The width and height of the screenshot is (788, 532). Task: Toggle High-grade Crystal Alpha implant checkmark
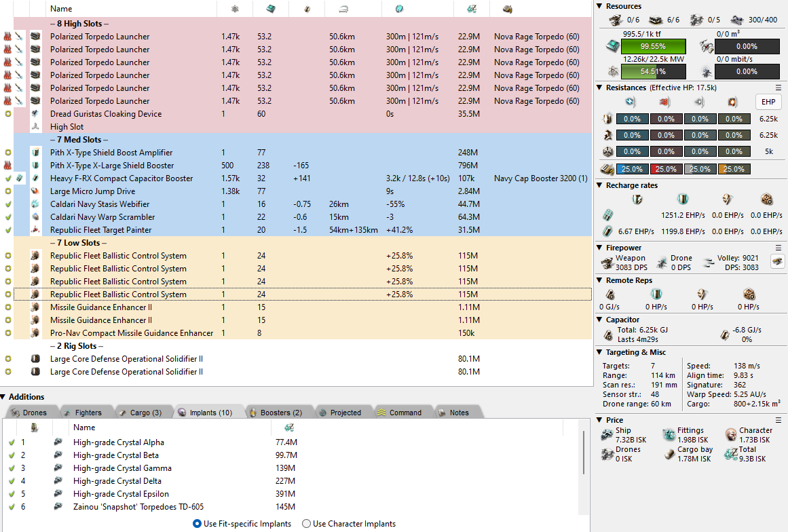click(x=12, y=442)
